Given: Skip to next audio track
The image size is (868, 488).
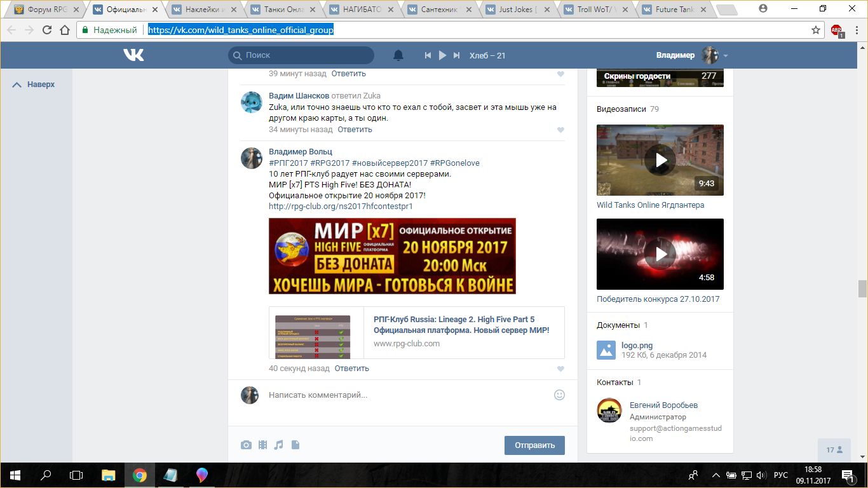Looking at the screenshot, I should [456, 55].
